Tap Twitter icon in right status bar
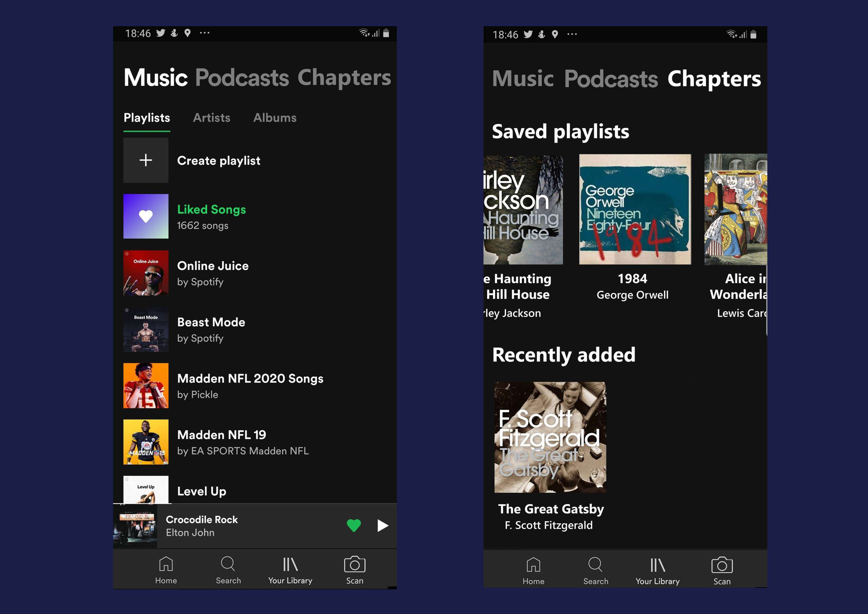 tap(528, 35)
